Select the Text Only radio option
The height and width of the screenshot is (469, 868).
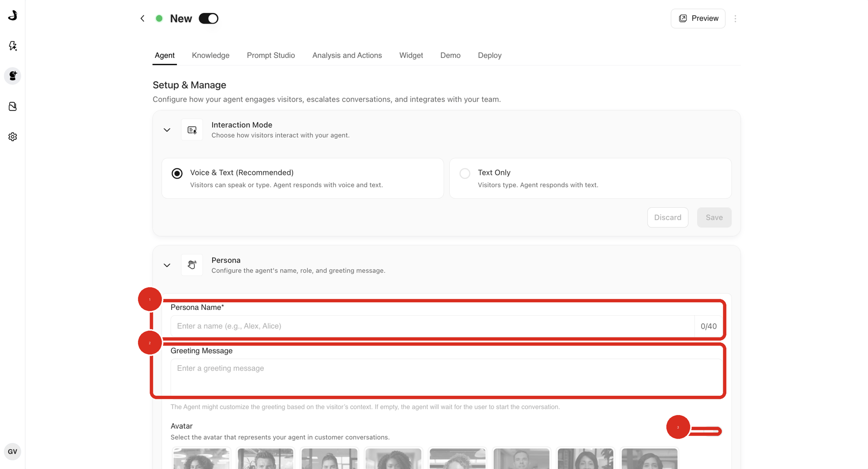tap(465, 174)
